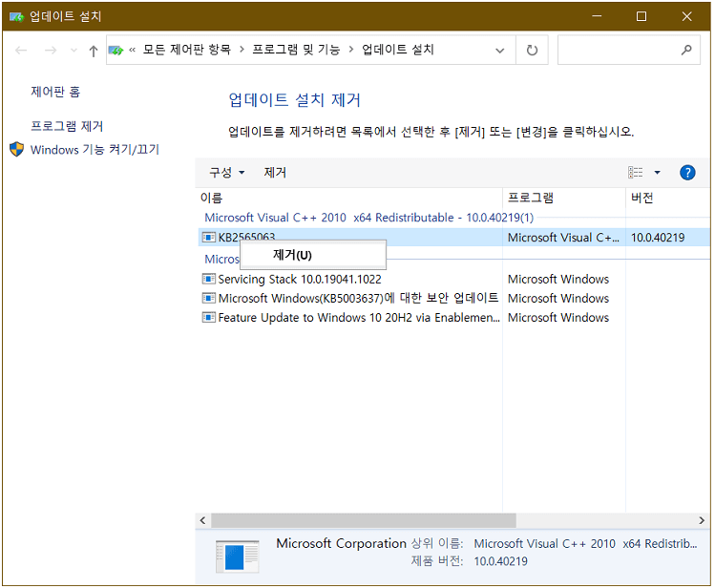Minimize the 업데이트 설치 window
This screenshot has width=715, height=588.
click(x=597, y=16)
